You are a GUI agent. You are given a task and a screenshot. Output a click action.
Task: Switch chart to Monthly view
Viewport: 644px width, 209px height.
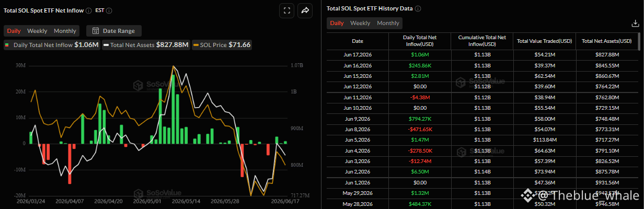coord(65,31)
